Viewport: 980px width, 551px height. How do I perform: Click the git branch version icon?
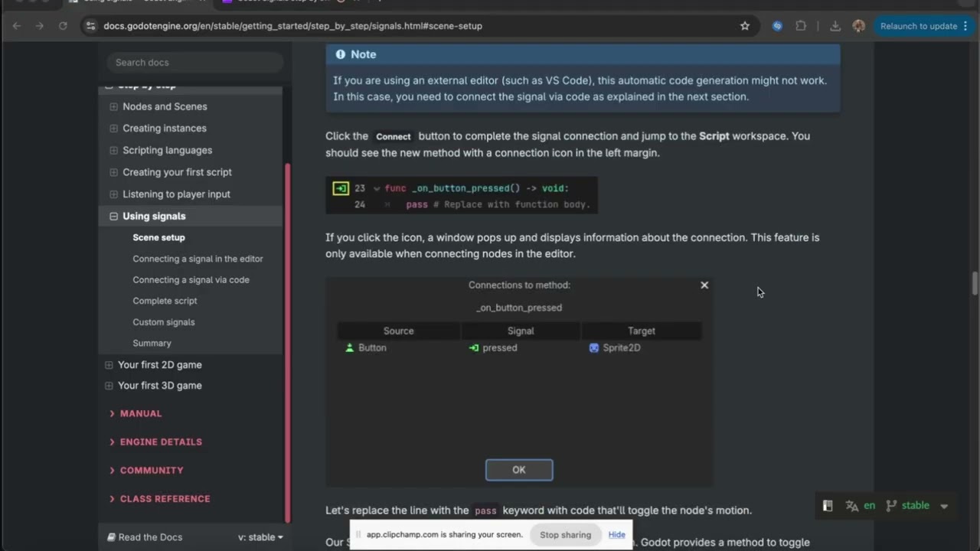pyautogui.click(x=891, y=506)
